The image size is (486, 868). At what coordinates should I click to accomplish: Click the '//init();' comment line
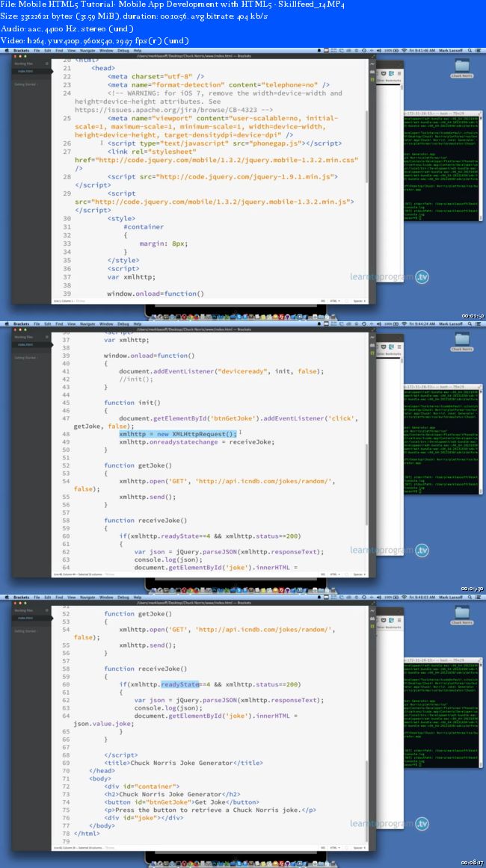135,379
